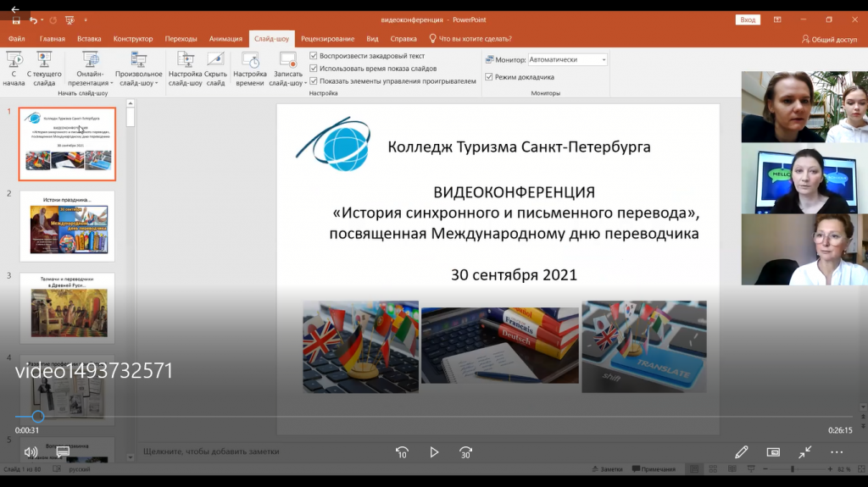Click the video Play button

click(434, 452)
